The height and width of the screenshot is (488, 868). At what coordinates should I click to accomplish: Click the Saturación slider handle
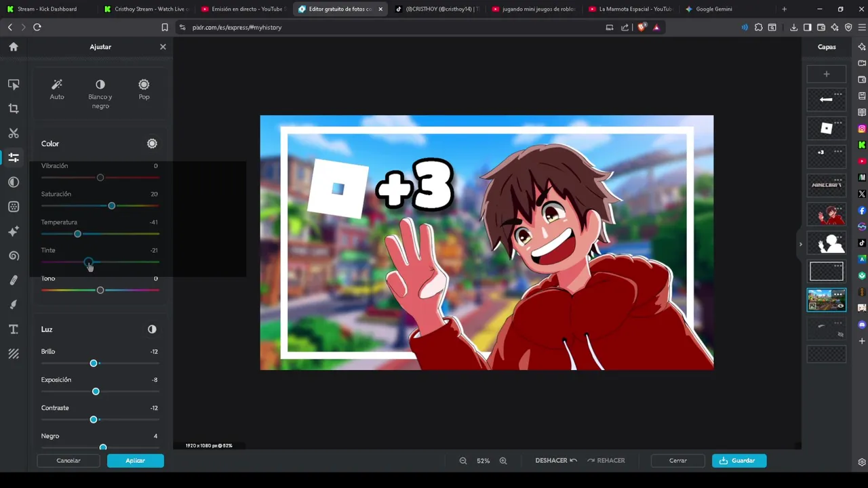112,205
